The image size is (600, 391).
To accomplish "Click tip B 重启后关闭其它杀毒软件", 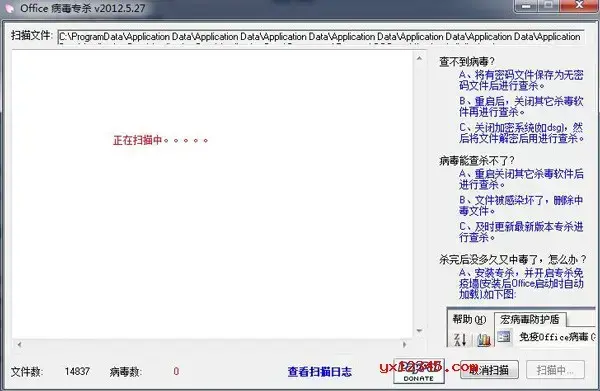I will pos(521,106).
